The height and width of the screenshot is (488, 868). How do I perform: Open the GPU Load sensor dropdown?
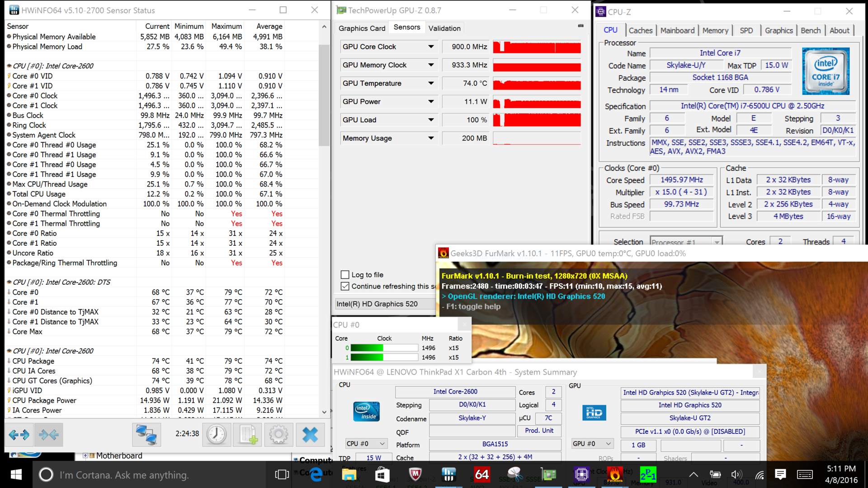coord(431,120)
